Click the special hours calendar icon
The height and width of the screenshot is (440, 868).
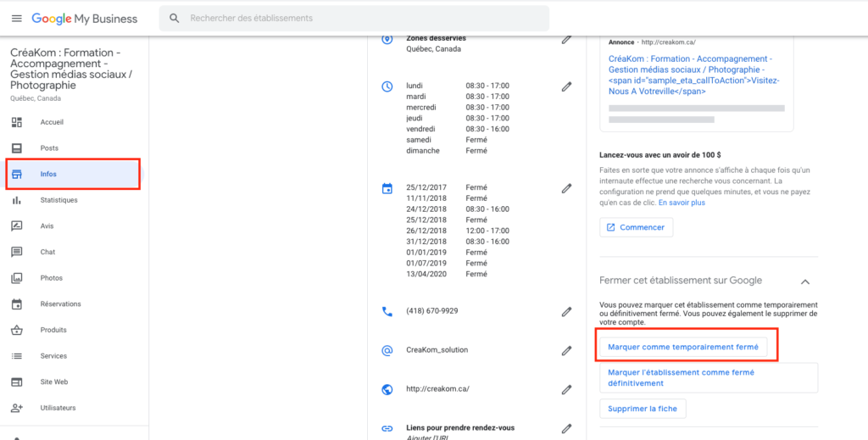click(x=387, y=188)
